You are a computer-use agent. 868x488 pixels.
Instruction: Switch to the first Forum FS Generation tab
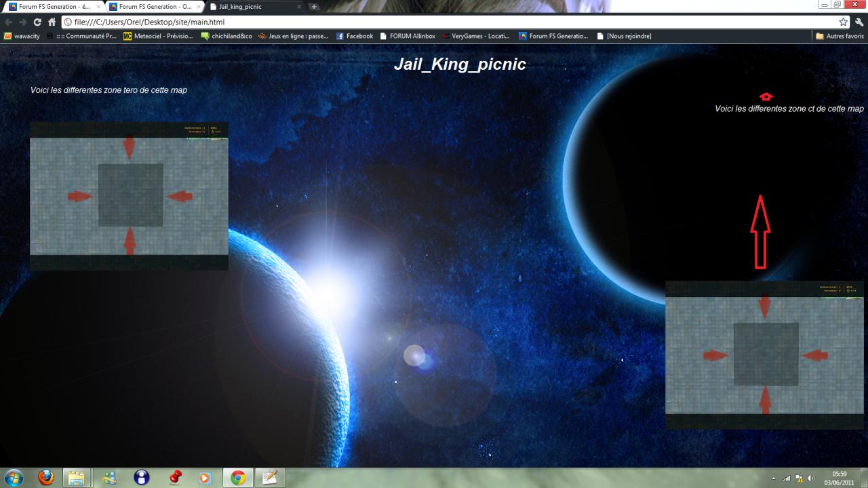point(53,7)
